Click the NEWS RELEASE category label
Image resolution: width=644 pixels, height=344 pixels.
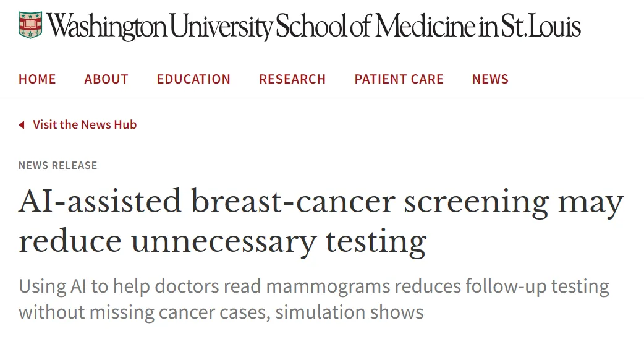pos(58,165)
